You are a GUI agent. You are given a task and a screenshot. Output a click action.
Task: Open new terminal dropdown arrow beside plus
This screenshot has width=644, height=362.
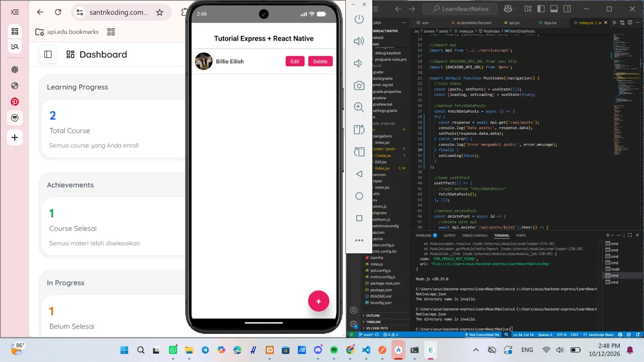(612, 235)
